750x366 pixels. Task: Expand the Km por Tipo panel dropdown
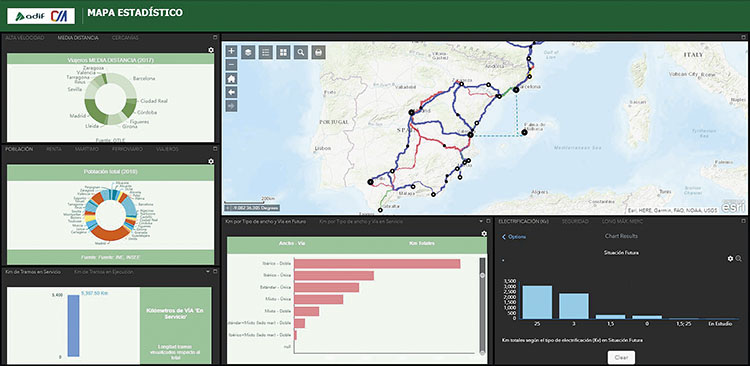point(481,222)
